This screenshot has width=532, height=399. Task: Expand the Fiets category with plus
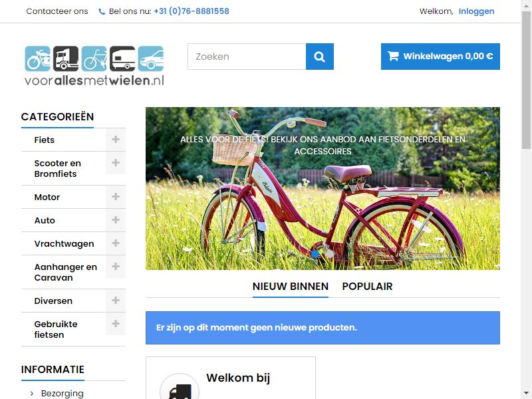(116, 140)
